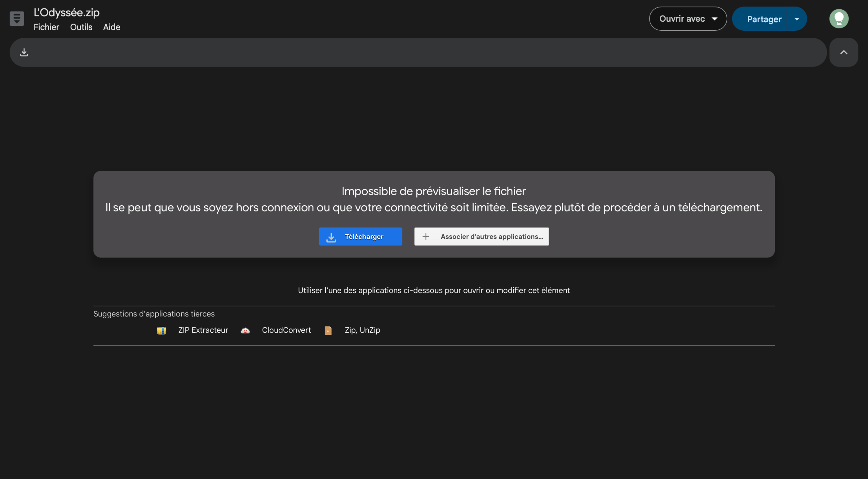Expand the Partager options arrow
This screenshot has height=479, width=868.
point(797,19)
